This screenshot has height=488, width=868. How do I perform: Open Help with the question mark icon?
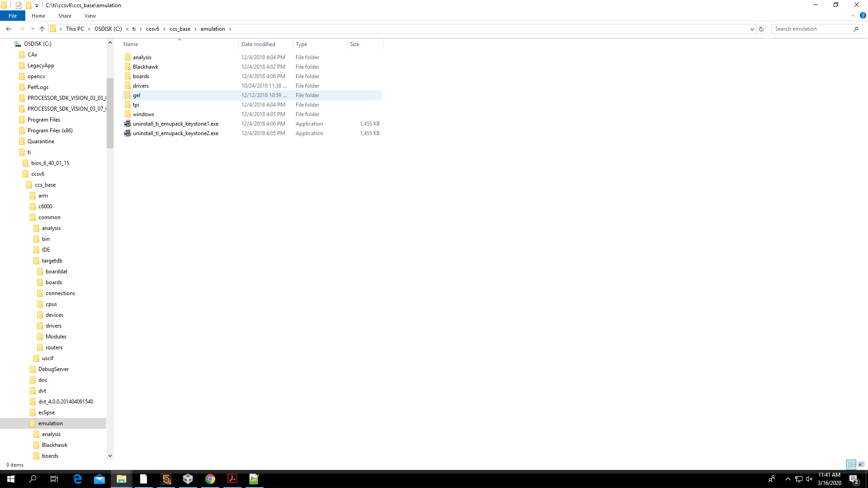863,15
